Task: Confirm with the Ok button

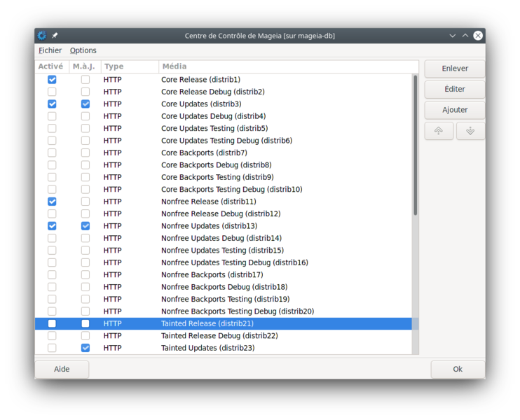Action: pos(458,369)
